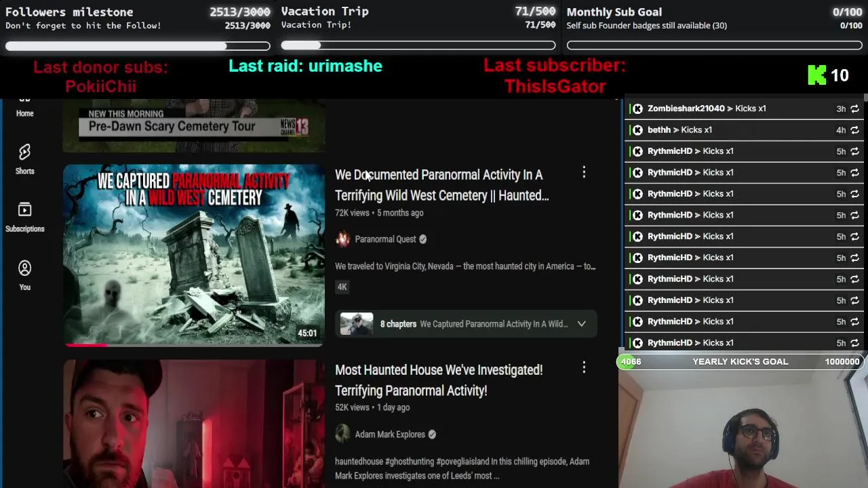Viewport: 868px width, 488px height.
Task: Click Paranormal Quest channel avatar
Action: pyautogui.click(x=342, y=239)
